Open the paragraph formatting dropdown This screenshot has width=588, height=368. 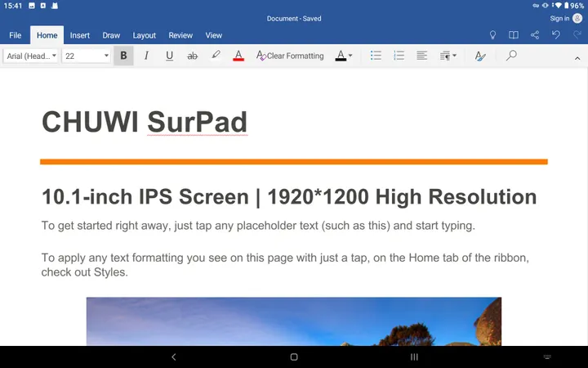click(448, 56)
